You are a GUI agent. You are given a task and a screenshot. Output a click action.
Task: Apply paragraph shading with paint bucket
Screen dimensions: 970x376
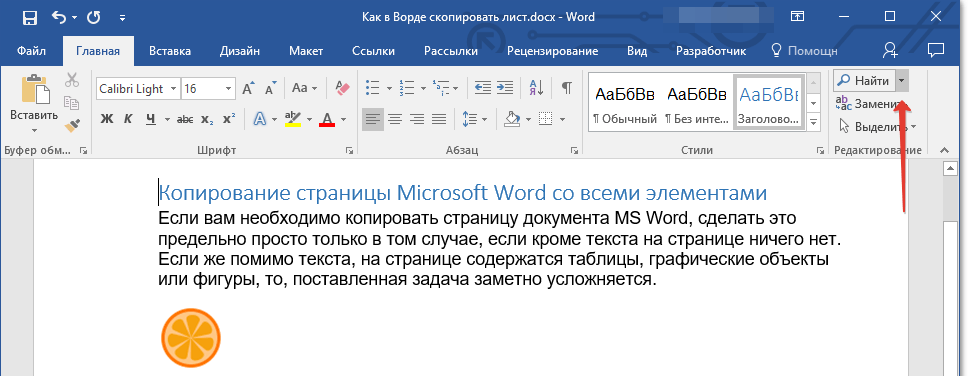tap(512, 119)
